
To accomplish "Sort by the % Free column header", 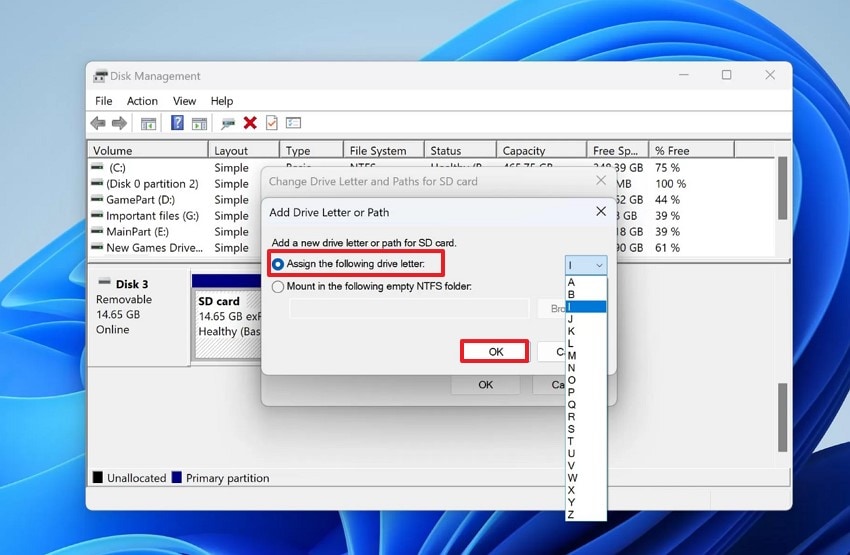I will coord(692,150).
